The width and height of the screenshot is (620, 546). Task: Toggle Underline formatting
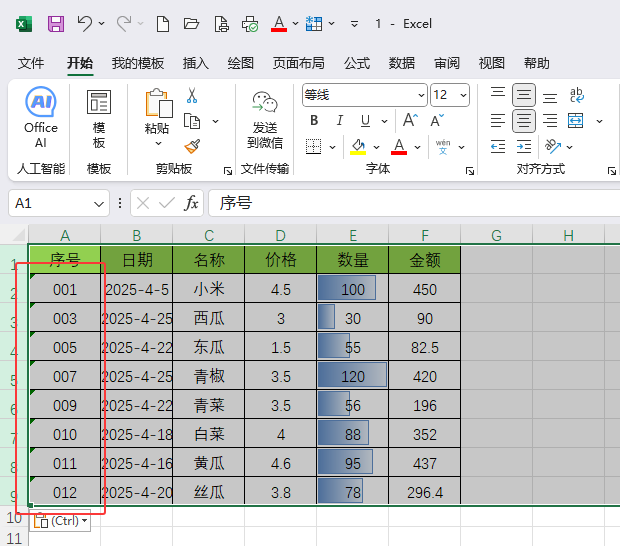click(x=365, y=121)
